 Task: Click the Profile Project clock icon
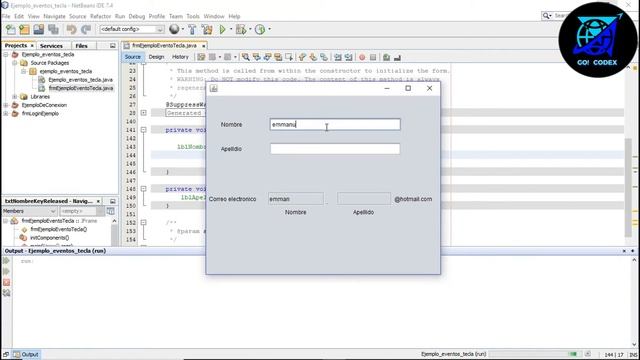pos(260,29)
